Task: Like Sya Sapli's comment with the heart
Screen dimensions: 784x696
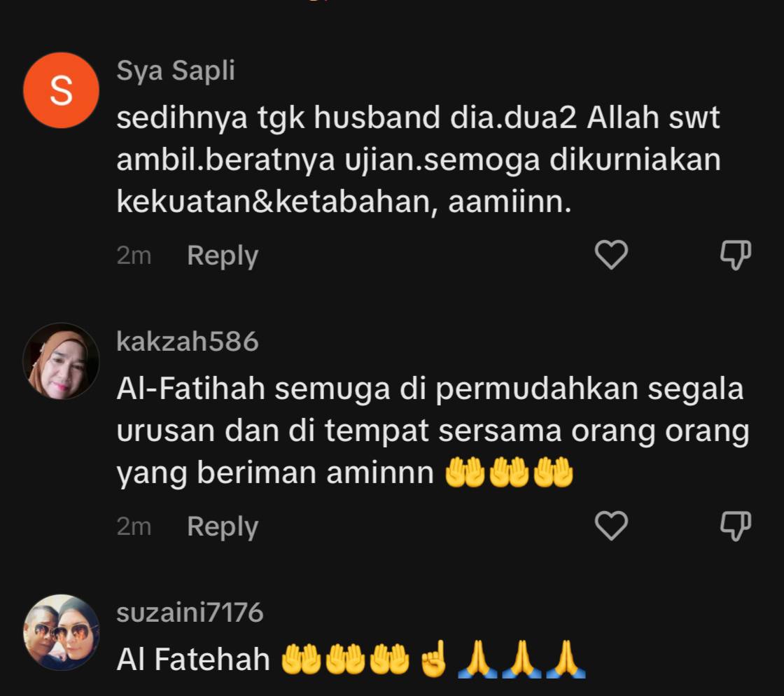Action: point(611,254)
